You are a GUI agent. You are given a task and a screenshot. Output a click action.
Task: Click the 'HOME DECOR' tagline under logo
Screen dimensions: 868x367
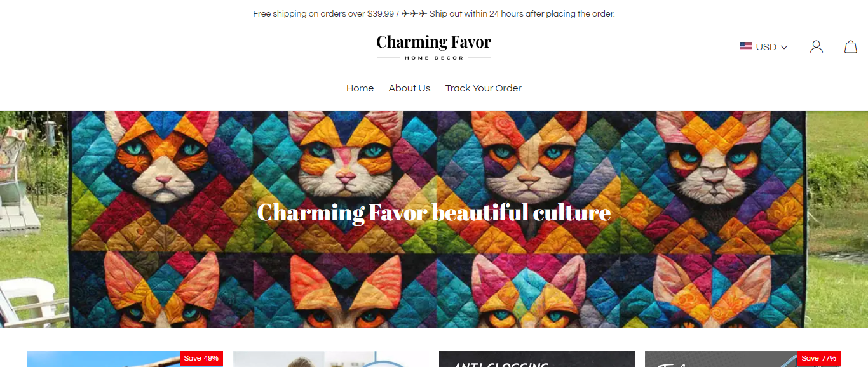(x=434, y=58)
